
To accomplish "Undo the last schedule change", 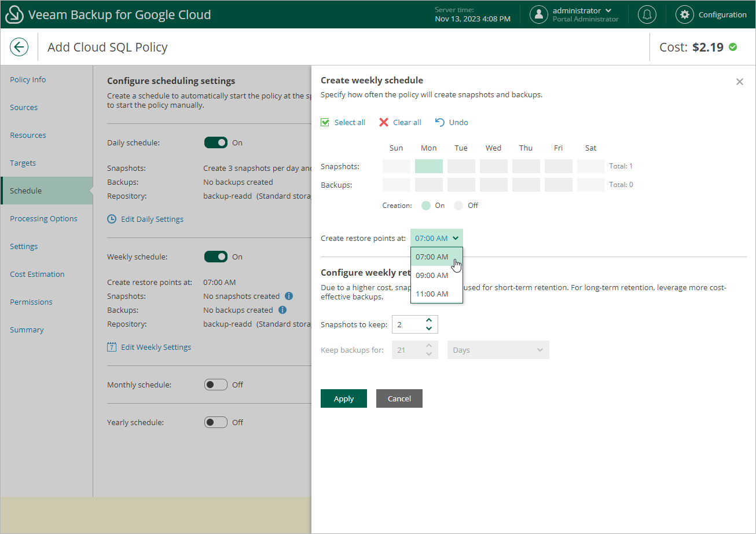I will pos(452,122).
